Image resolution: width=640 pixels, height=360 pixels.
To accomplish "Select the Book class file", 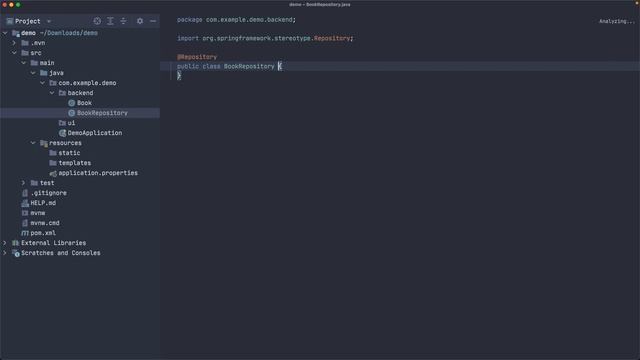I will (x=84, y=103).
